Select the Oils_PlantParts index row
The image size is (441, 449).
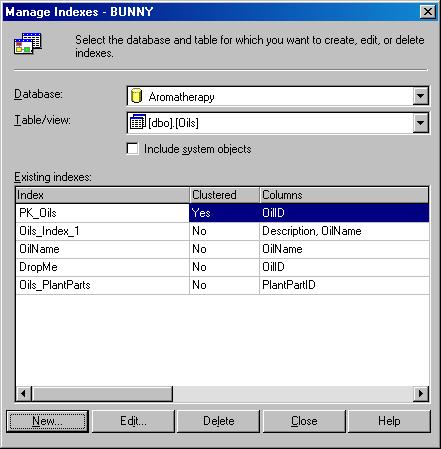point(222,285)
